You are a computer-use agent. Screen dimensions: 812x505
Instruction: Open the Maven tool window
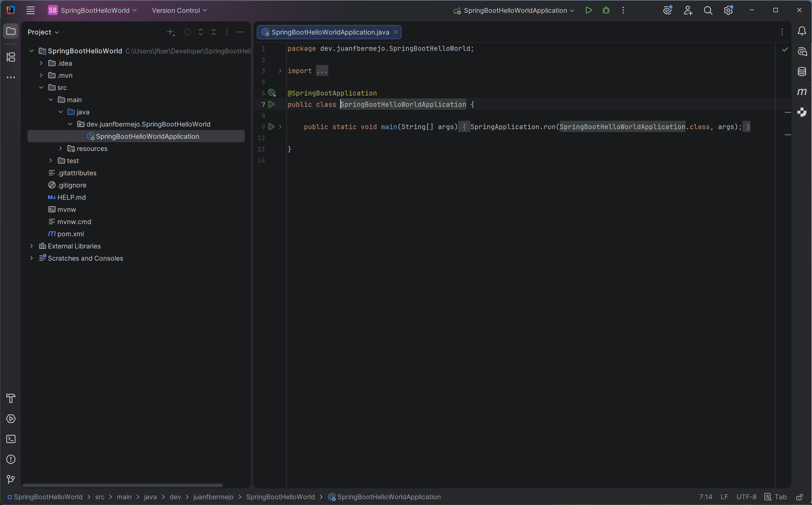coord(802,92)
